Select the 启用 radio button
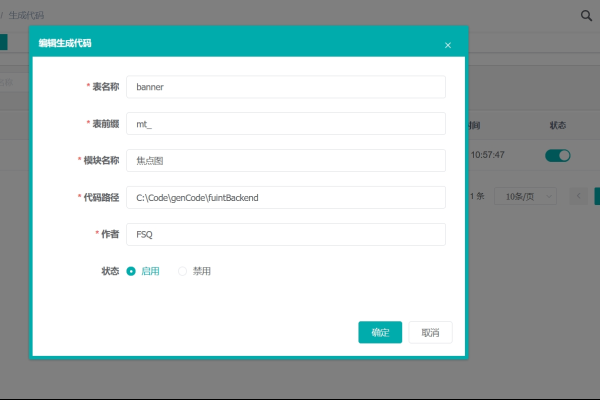Viewport: 600px width, 400px height. [131, 271]
